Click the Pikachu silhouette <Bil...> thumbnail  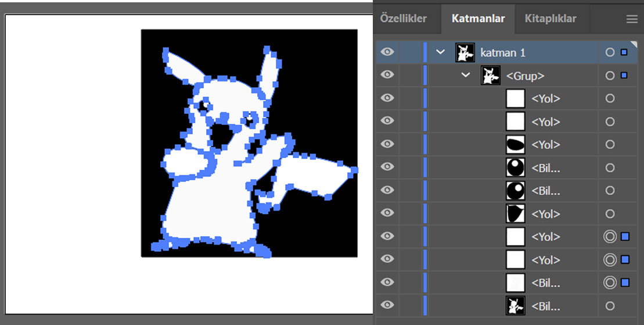pos(516,306)
